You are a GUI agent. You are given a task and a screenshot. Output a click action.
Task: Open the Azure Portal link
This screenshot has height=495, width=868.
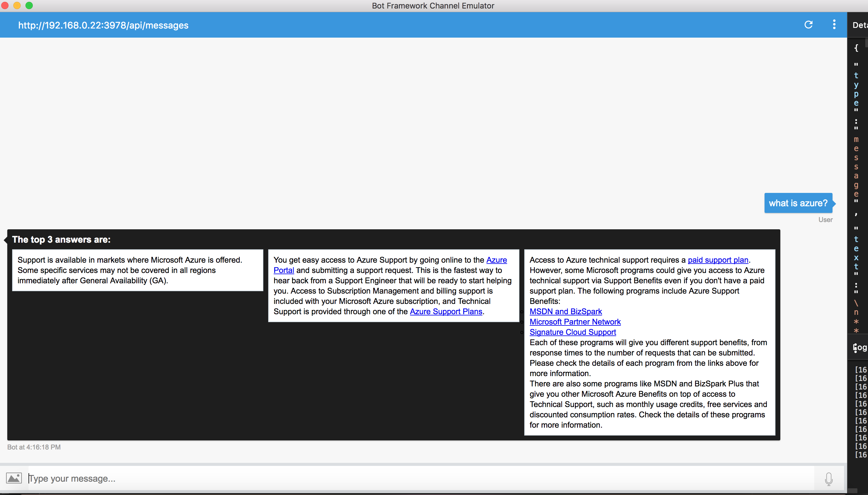click(390, 265)
